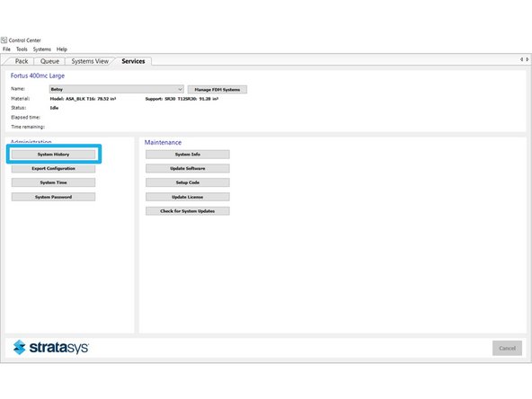Open the File menu
532x399 pixels.
tap(6, 49)
